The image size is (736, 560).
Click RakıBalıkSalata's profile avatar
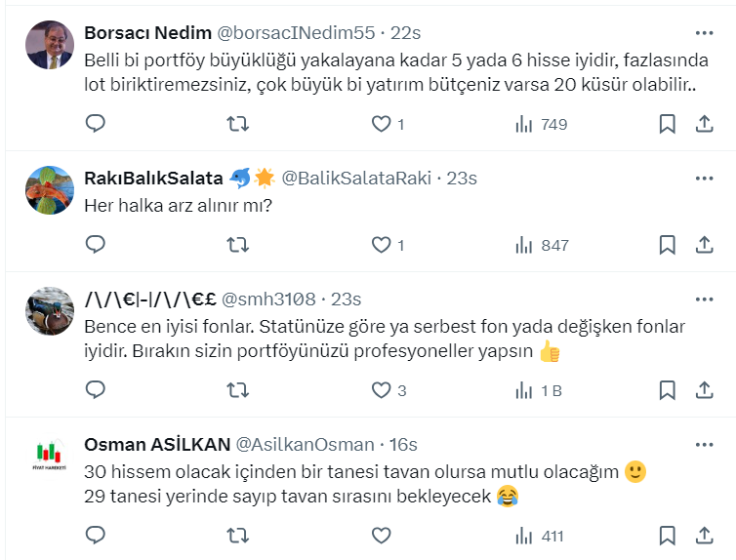tap(50, 190)
